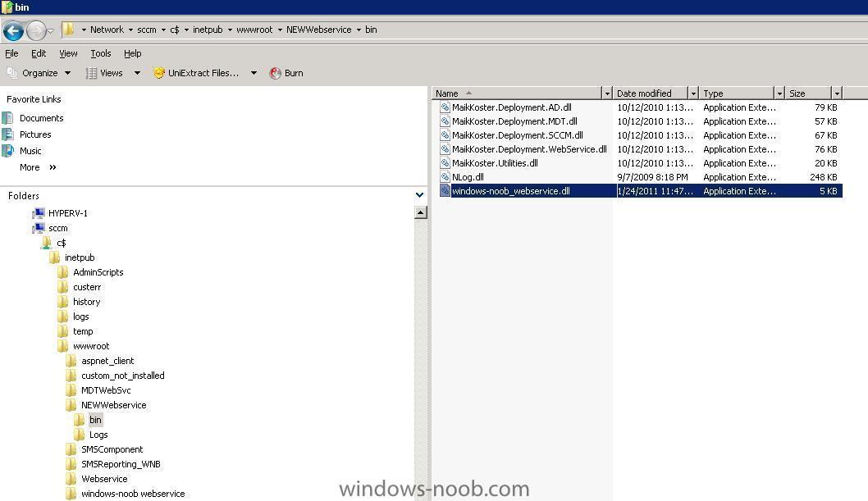Viewport: 868px width, 501px height.
Task: Select the MaikKoster.Deployment.AD.dll file icon
Action: click(x=445, y=107)
